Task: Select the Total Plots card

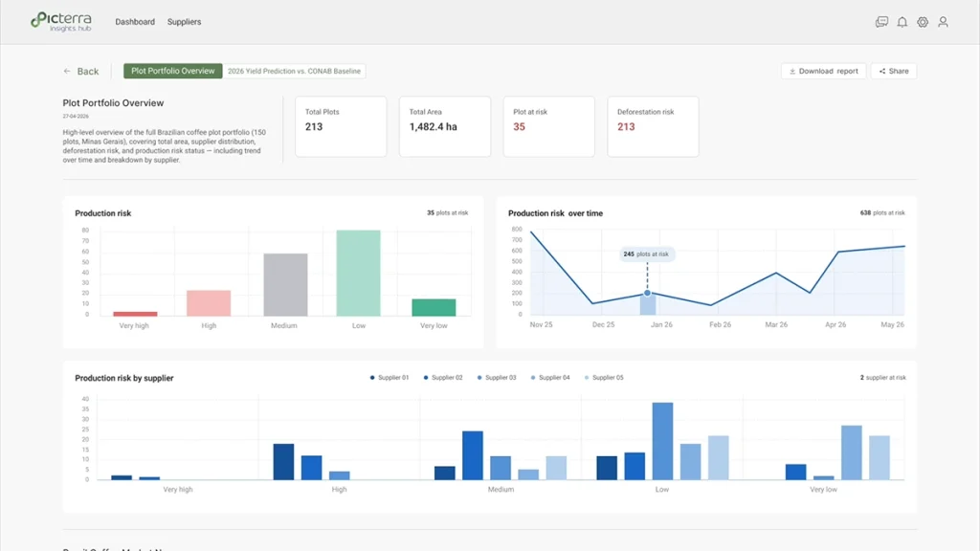Action: (x=341, y=126)
